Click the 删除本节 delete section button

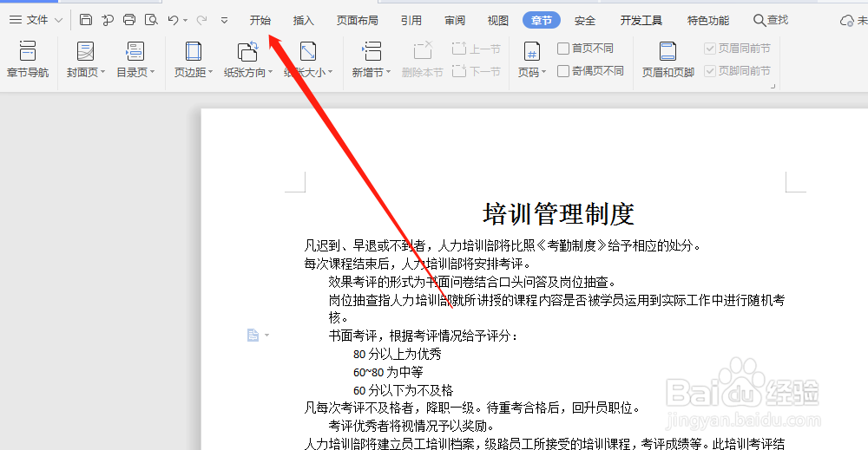click(423, 59)
